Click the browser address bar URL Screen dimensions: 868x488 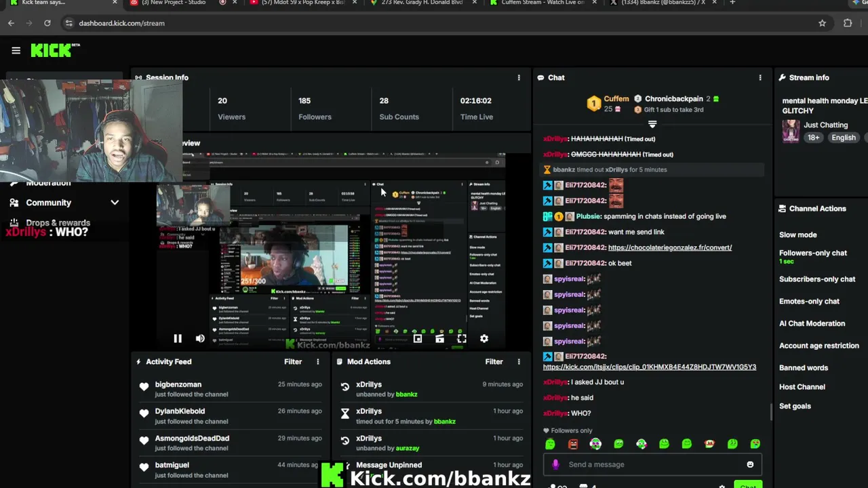[121, 23]
